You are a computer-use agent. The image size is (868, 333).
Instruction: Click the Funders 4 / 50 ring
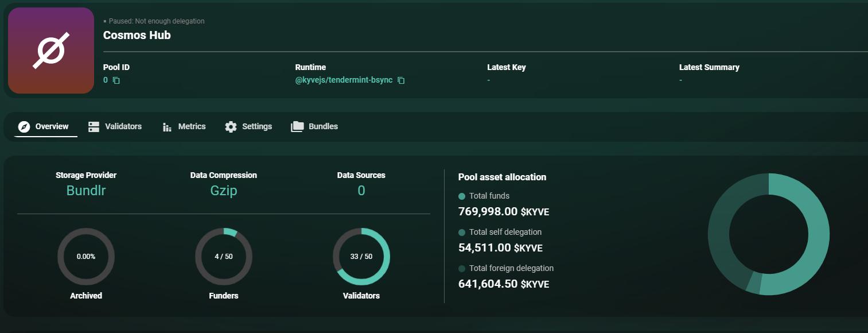pos(224,257)
